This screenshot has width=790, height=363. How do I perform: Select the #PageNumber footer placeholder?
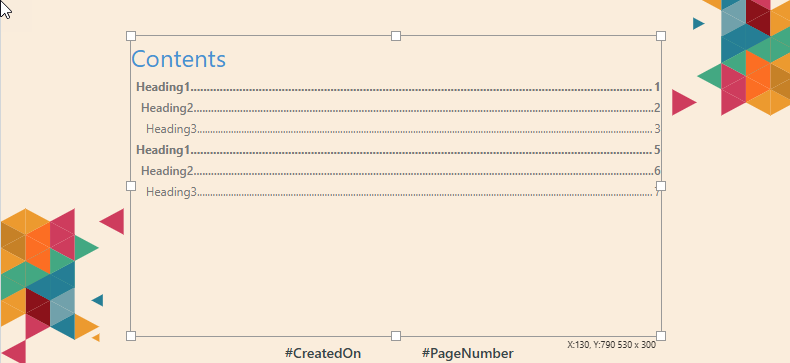tap(468, 353)
